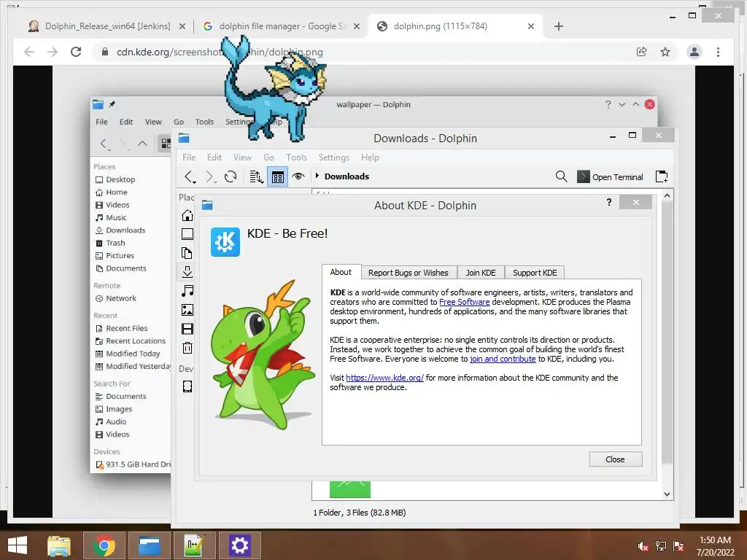Switch to the About tab in About KDE
The image size is (747, 560).
(x=341, y=272)
